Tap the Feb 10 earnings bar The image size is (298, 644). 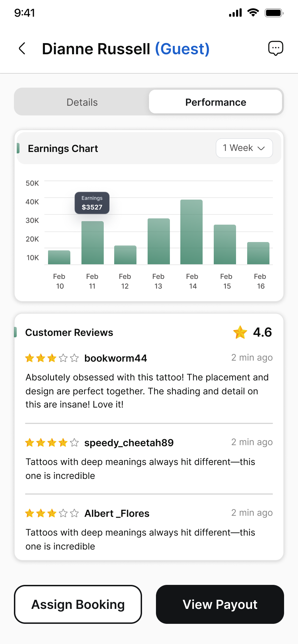pyautogui.click(x=59, y=257)
